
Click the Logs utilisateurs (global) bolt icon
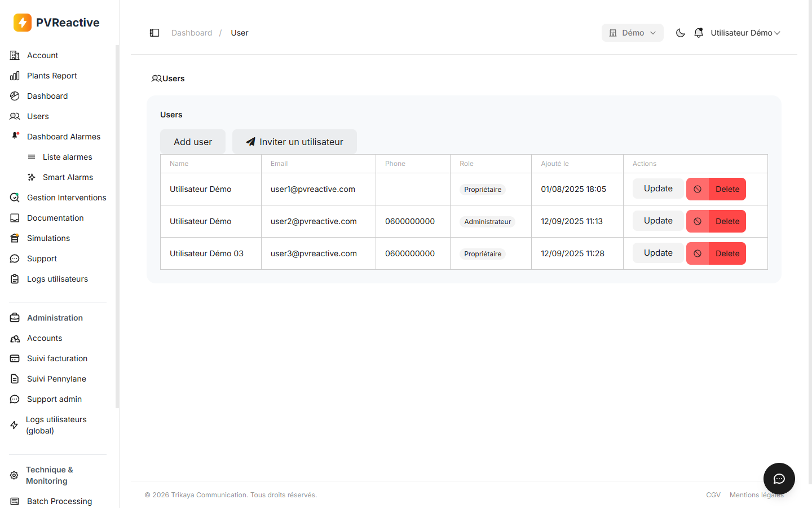[x=14, y=425]
